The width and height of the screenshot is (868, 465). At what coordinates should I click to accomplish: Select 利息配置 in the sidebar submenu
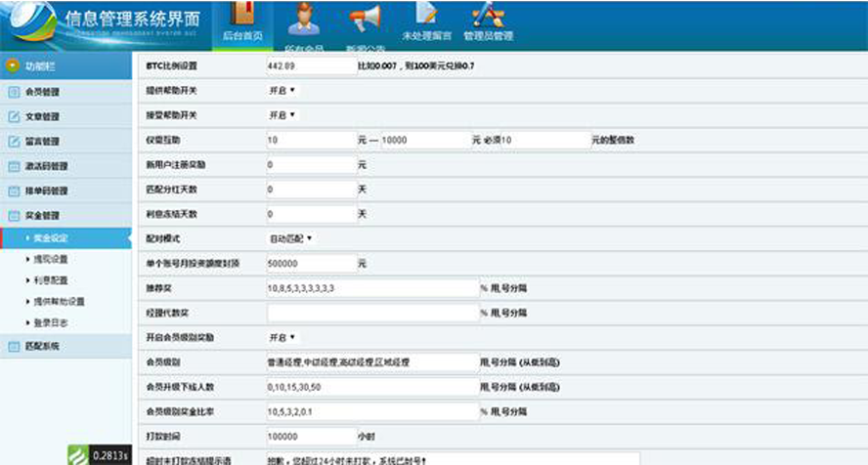tap(51, 280)
